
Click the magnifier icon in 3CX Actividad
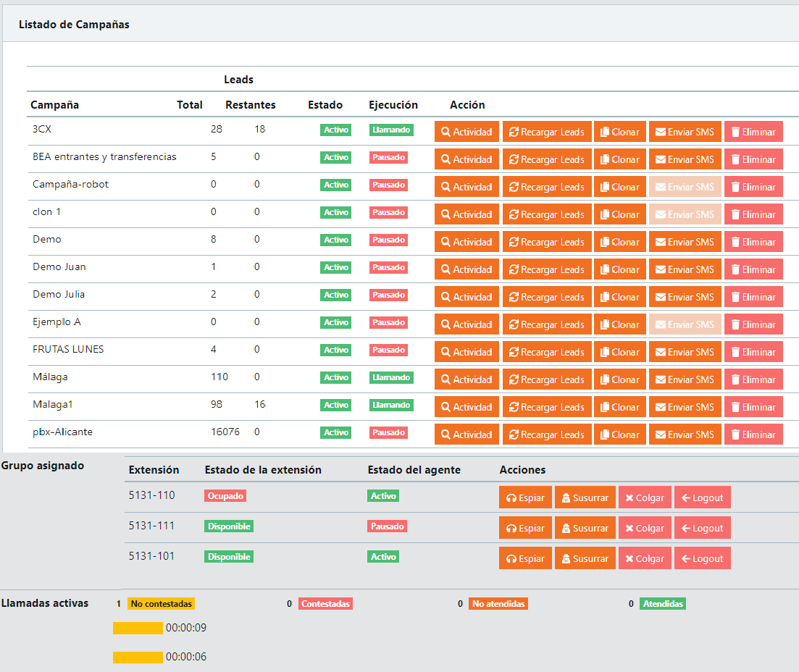click(x=446, y=132)
